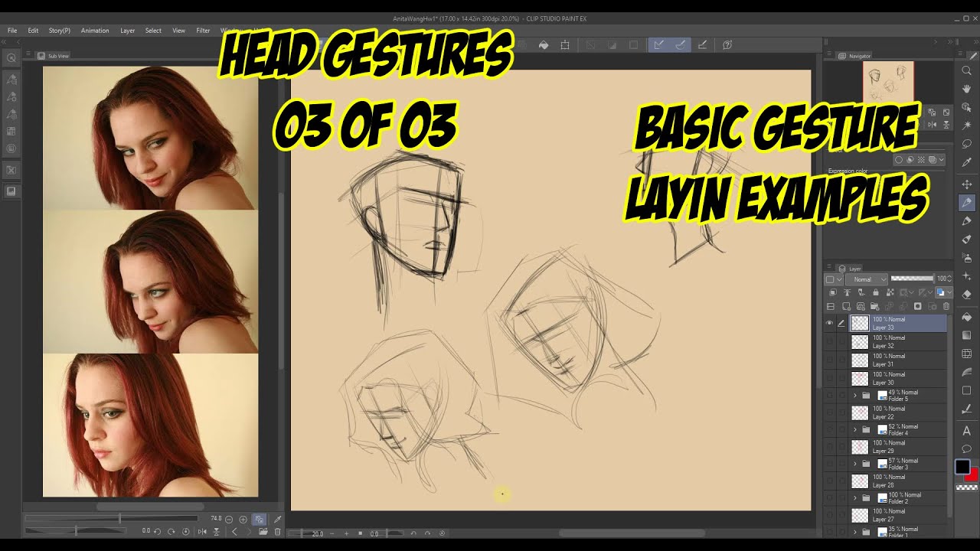Select the Figure rectangle tool
This screenshot has height=551, width=980.
967,390
